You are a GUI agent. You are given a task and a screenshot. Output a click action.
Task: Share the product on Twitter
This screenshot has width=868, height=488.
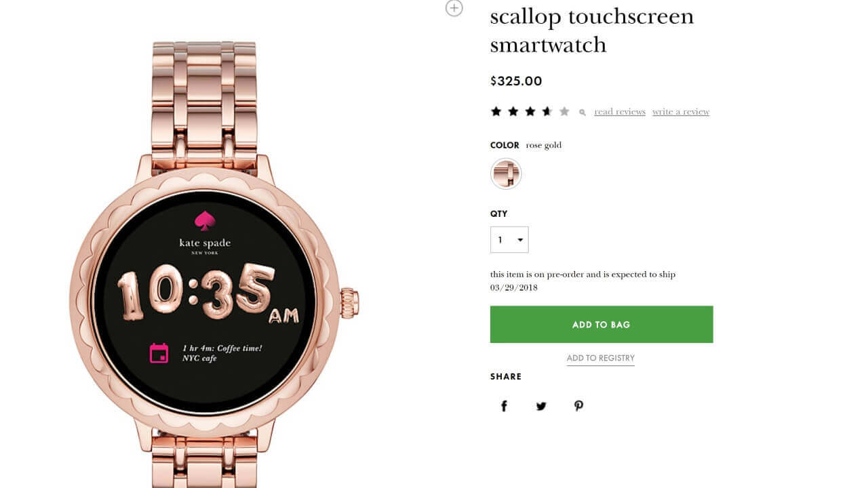tap(541, 406)
